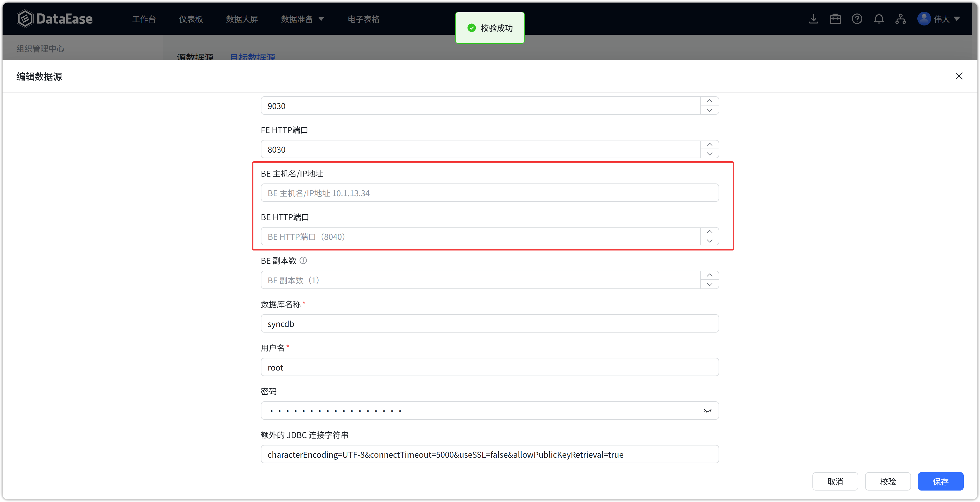
Task: Focus the 数据库名称 field with syncdb
Action: click(490, 324)
